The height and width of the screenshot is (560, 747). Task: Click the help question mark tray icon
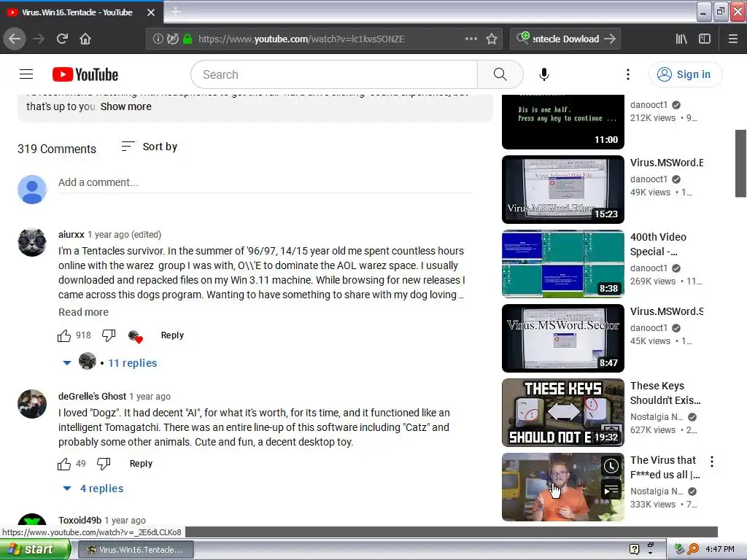point(634,550)
